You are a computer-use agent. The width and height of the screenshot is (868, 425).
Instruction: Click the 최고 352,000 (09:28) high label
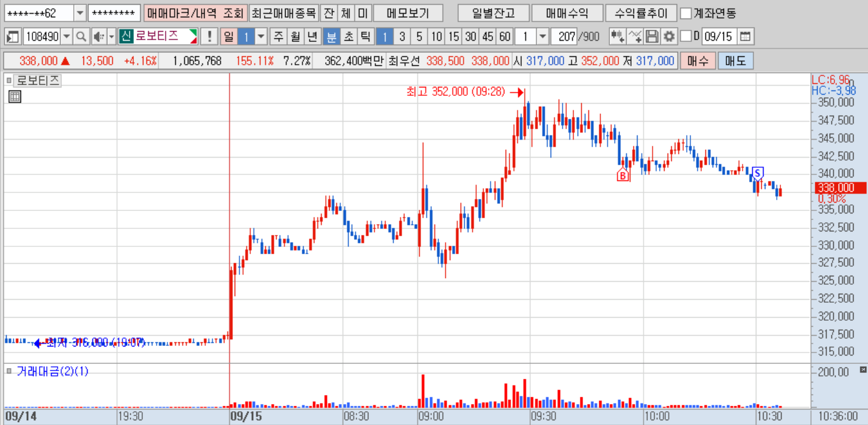(456, 92)
